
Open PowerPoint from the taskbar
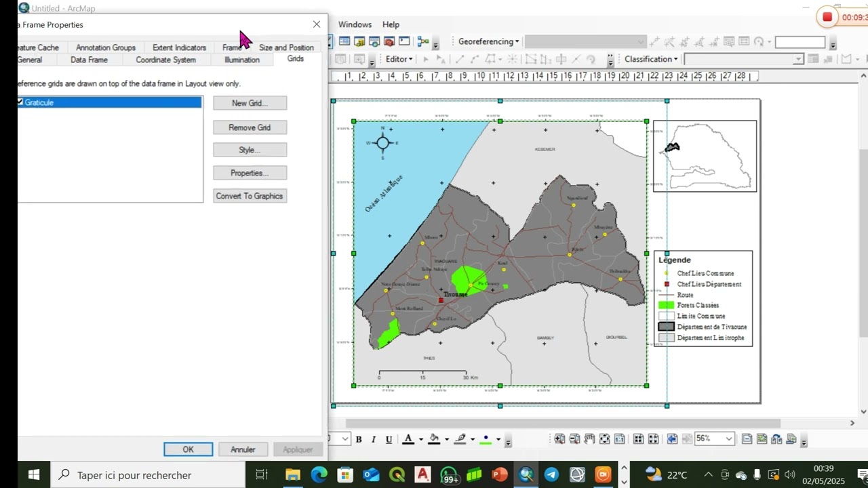500,474
